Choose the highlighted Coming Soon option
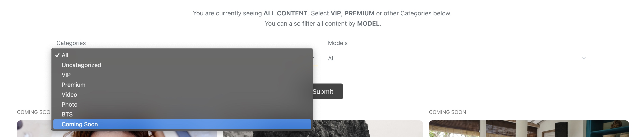 point(80,124)
